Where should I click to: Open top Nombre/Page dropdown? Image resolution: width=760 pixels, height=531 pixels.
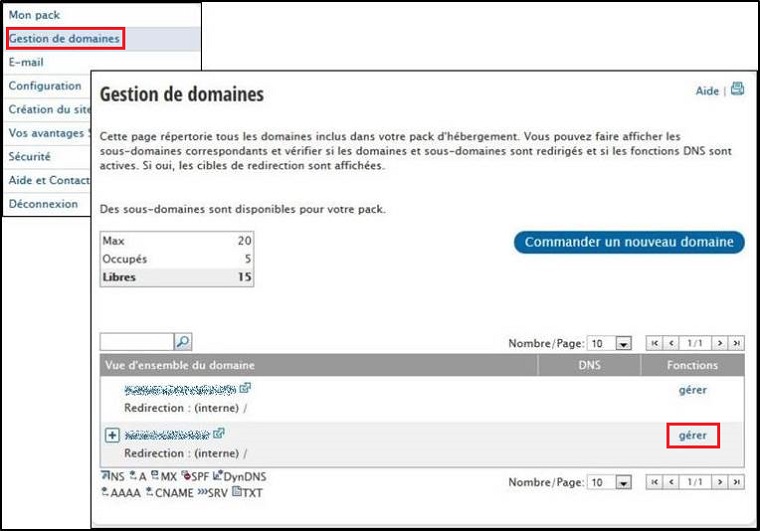pyautogui.click(x=609, y=344)
